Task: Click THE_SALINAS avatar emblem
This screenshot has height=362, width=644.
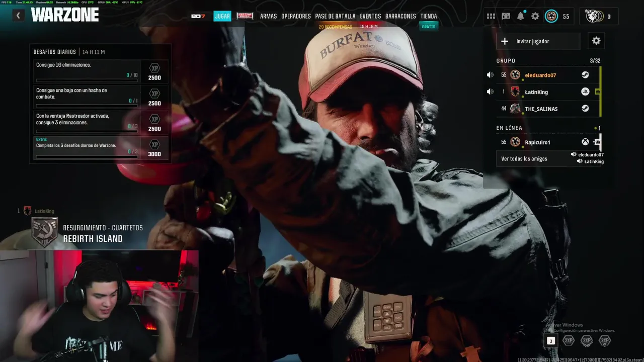Action: tap(515, 108)
